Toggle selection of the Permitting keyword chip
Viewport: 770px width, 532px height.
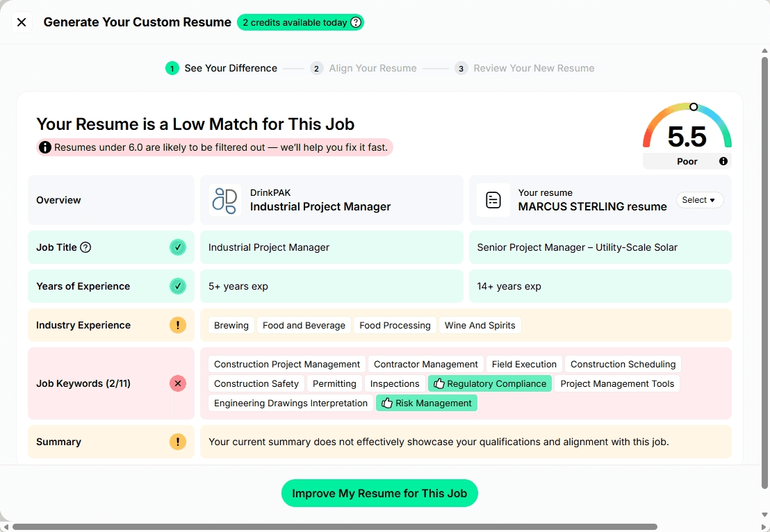(x=334, y=383)
